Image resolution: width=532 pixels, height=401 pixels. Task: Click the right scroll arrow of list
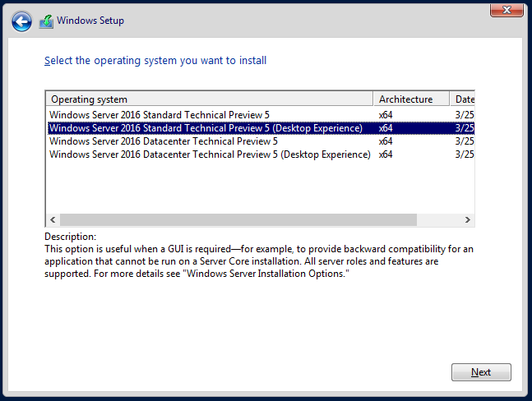468,219
